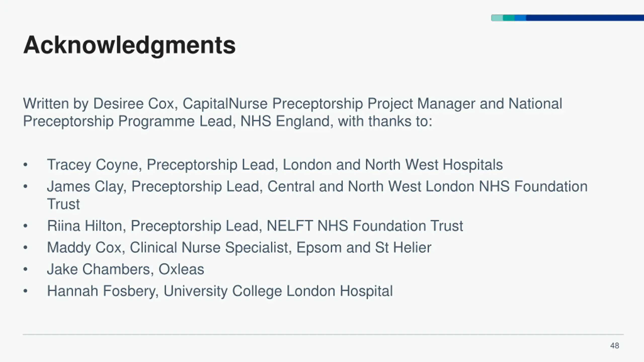Click the James Clay bullet line
This screenshot has width=644, height=362.
coord(317,187)
